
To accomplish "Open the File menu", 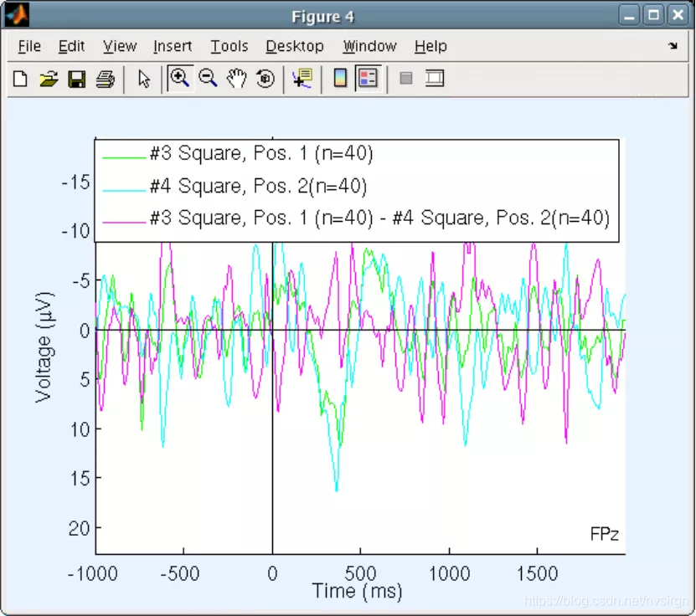I will click(29, 46).
